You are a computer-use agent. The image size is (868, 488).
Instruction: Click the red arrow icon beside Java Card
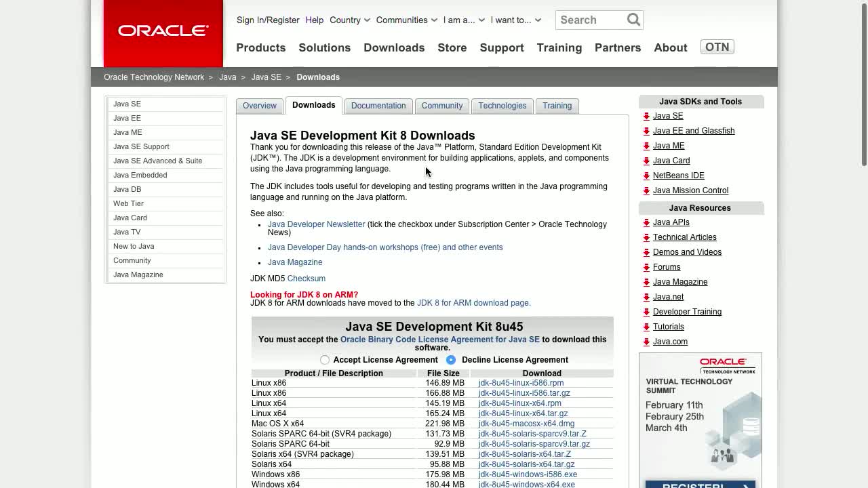tap(646, 161)
